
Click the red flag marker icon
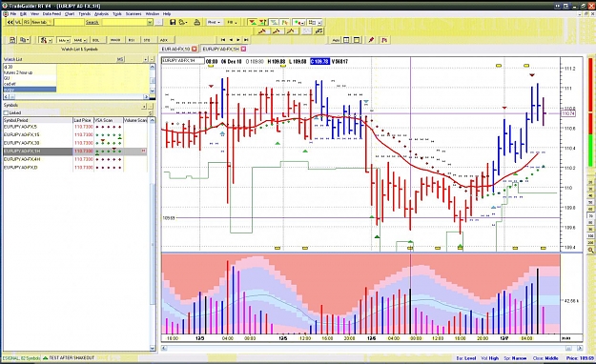[x=384, y=40]
